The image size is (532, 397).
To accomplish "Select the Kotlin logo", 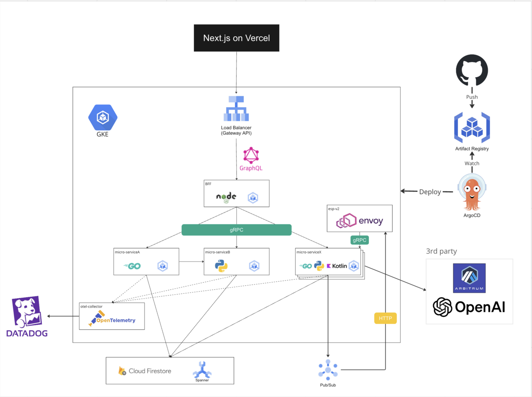I will [x=336, y=266].
